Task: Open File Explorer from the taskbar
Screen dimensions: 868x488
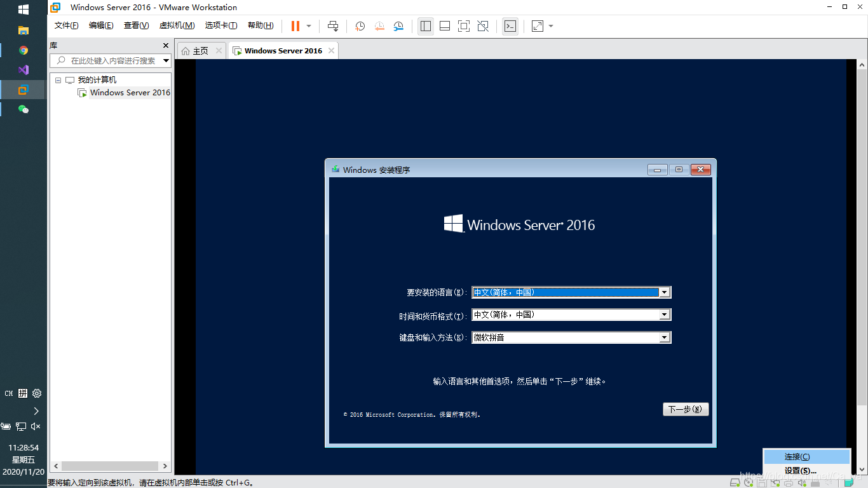Action: [x=24, y=30]
